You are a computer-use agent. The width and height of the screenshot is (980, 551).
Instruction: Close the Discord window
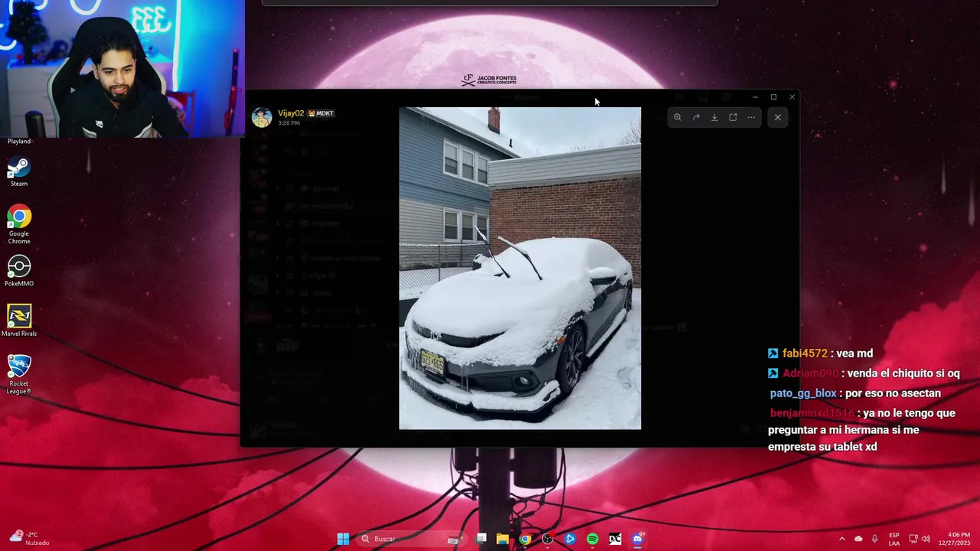point(792,97)
